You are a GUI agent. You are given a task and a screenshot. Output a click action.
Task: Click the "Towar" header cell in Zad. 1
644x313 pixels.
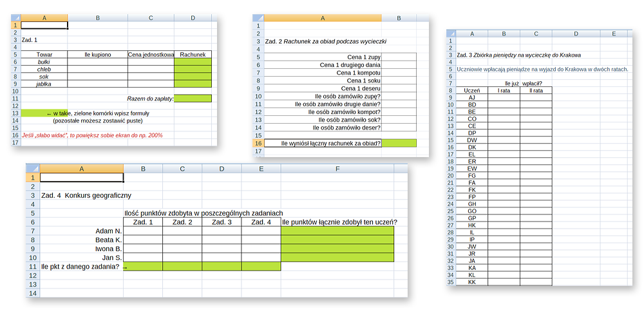point(44,55)
